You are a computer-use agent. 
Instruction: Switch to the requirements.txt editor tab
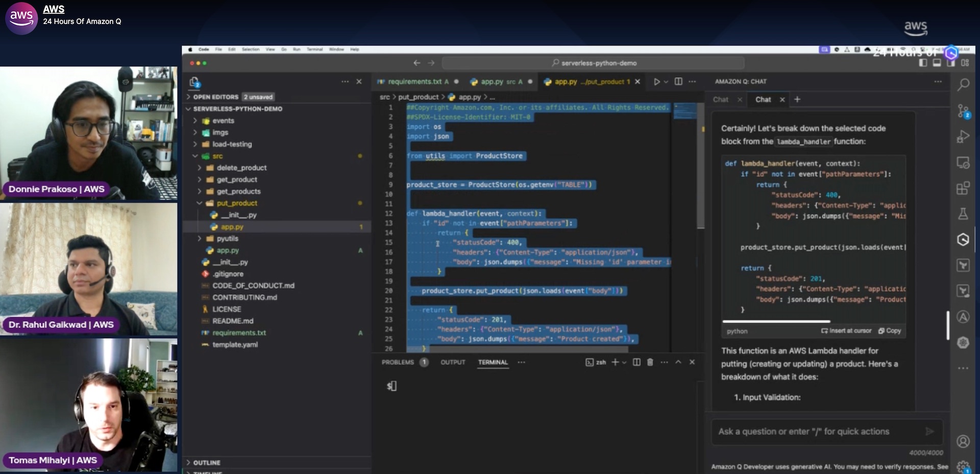(x=418, y=82)
